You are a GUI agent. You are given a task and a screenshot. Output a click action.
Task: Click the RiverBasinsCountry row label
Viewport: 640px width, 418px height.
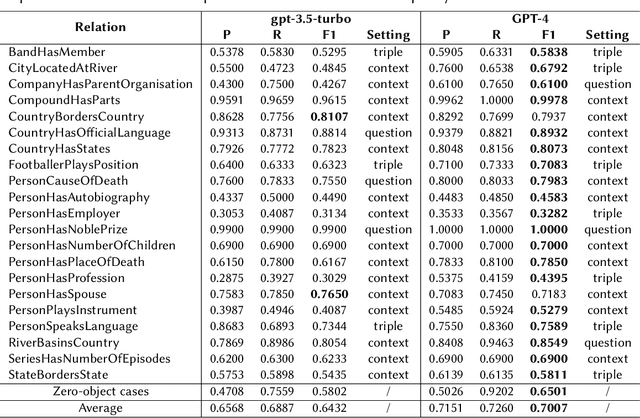click(x=64, y=342)
